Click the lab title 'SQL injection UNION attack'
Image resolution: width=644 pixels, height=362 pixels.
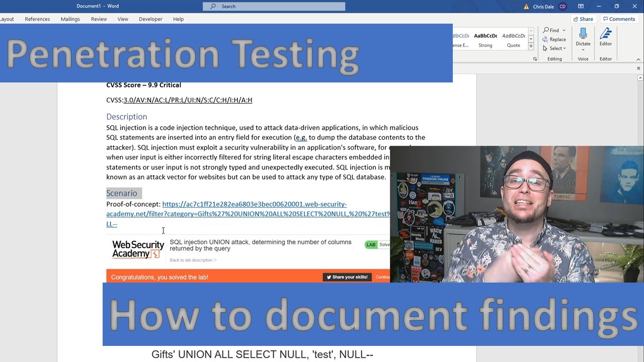tap(260, 245)
